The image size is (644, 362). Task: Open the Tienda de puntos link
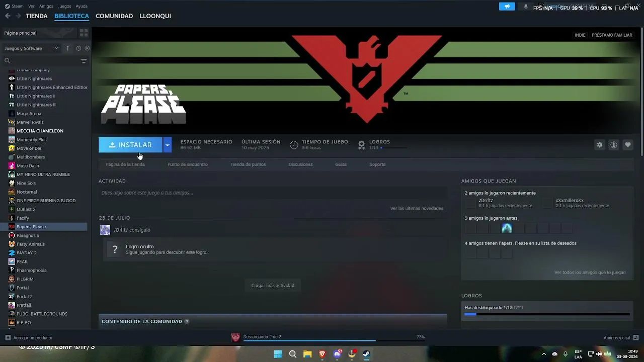pyautogui.click(x=248, y=164)
